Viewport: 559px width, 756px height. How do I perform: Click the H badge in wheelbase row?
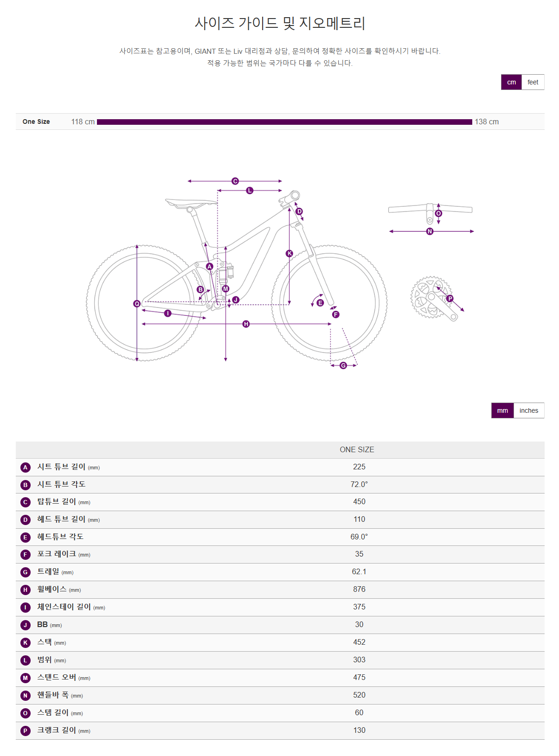pyautogui.click(x=26, y=590)
